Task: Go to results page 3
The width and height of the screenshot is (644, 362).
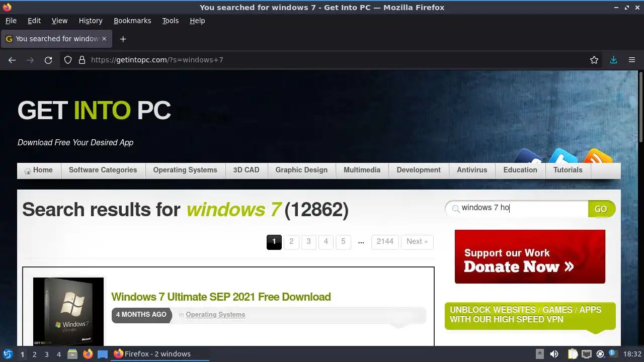Action: pyautogui.click(x=308, y=242)
